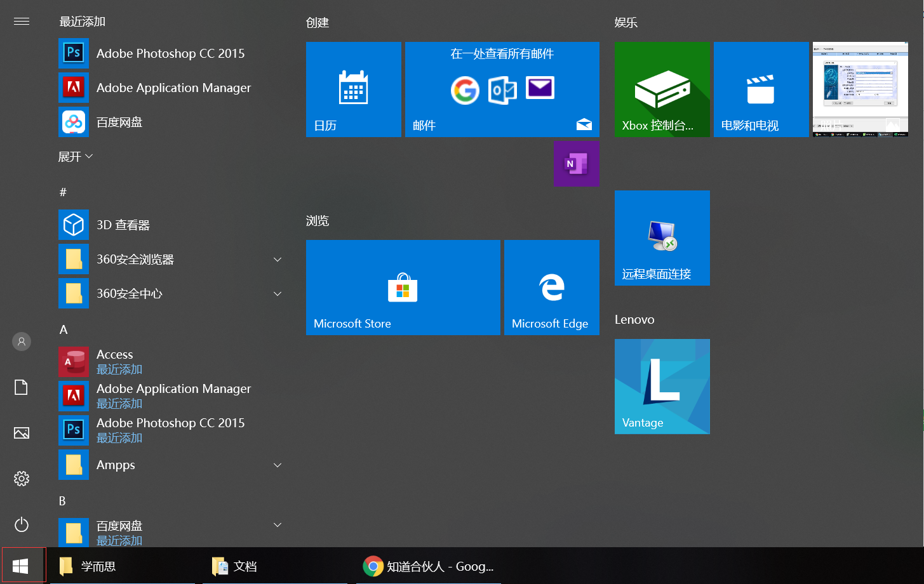Open the 远程桌面连接 tile

(x=662, y=238)
